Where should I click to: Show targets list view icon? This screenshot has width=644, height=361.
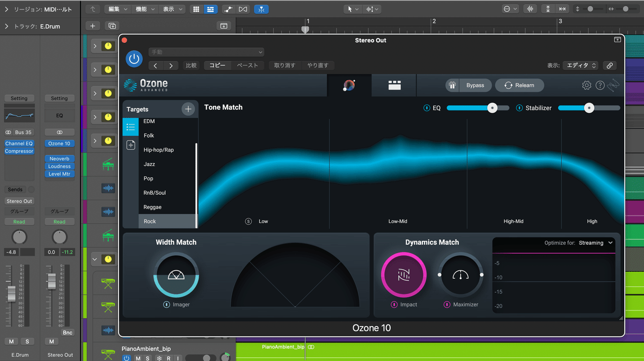[x=130, y=127]
